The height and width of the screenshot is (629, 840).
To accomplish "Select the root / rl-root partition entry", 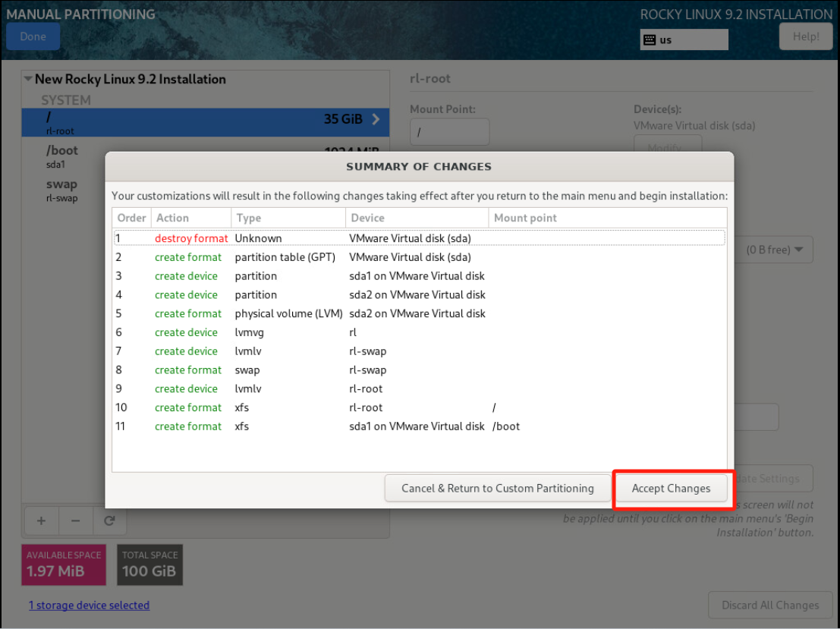I will click(x=205, y=123).
